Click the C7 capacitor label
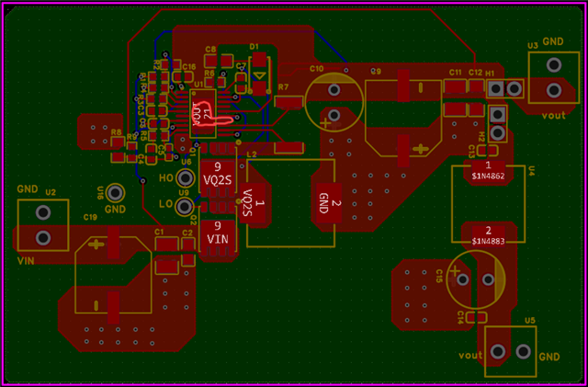Viewport: 588px width, 387px height. 241,66
